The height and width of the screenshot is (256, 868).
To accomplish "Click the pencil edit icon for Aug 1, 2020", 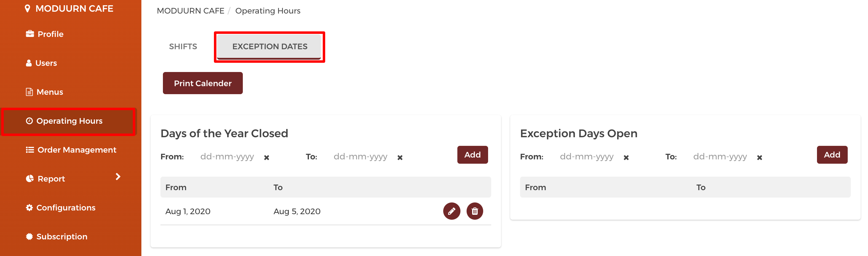I will pyautogui.click(x=452, y=211).
